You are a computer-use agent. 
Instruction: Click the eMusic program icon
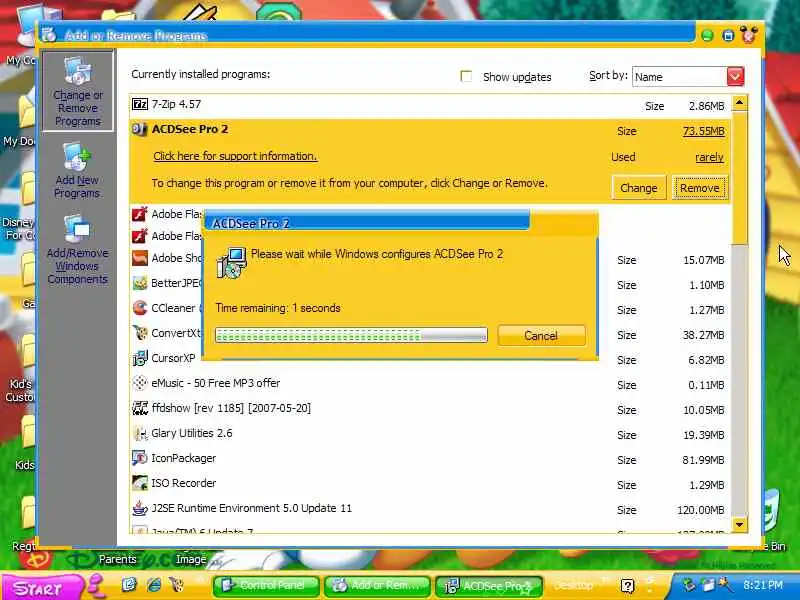pyautogui.click(x=140, y=383)
